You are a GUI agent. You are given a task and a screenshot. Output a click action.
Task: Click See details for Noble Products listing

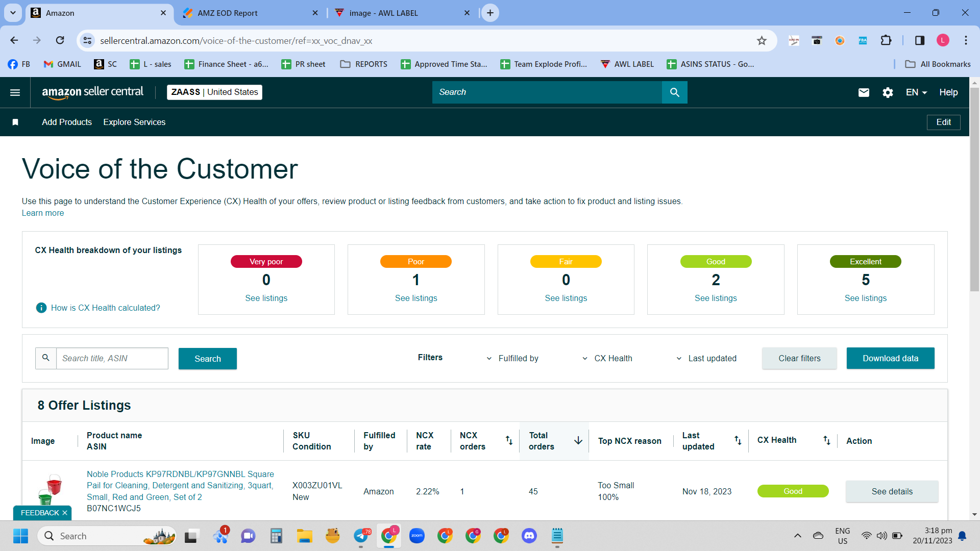(x=892, y=491)
